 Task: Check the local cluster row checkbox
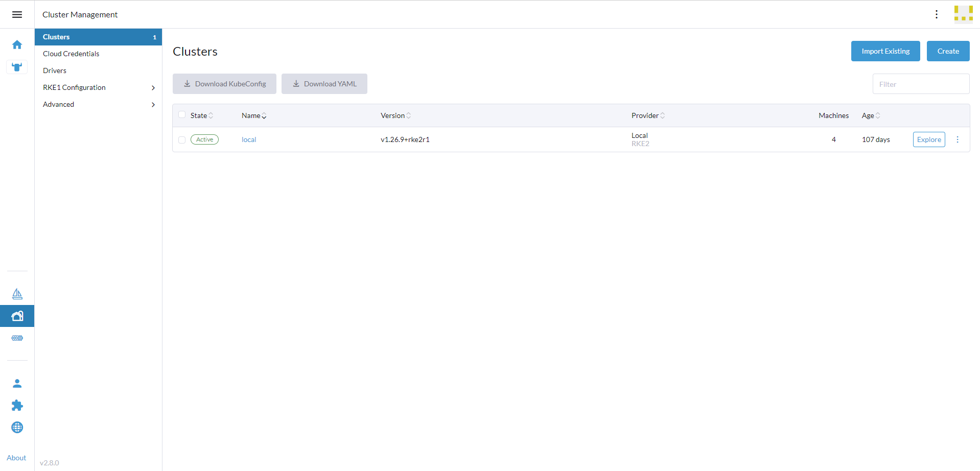tap(182, 140)
